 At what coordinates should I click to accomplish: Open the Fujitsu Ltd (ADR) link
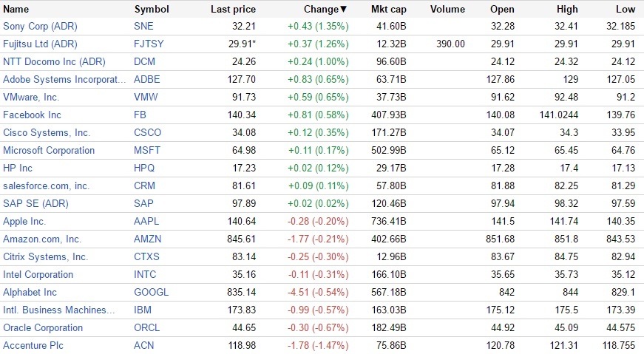pos(40,44)
